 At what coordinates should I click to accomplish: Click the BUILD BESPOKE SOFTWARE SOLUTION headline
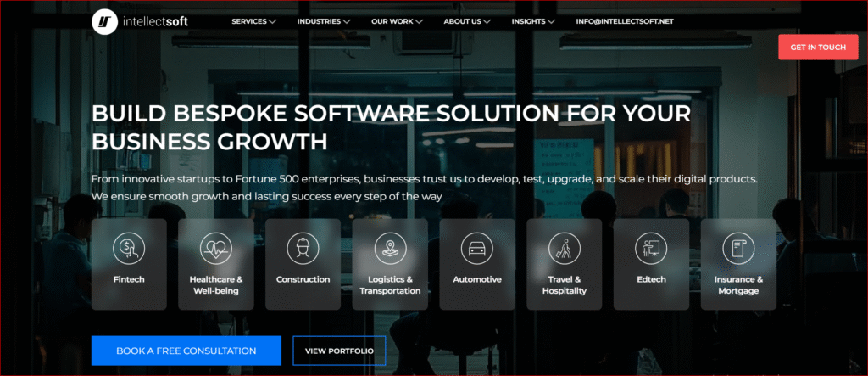click(x=391, y=127)
